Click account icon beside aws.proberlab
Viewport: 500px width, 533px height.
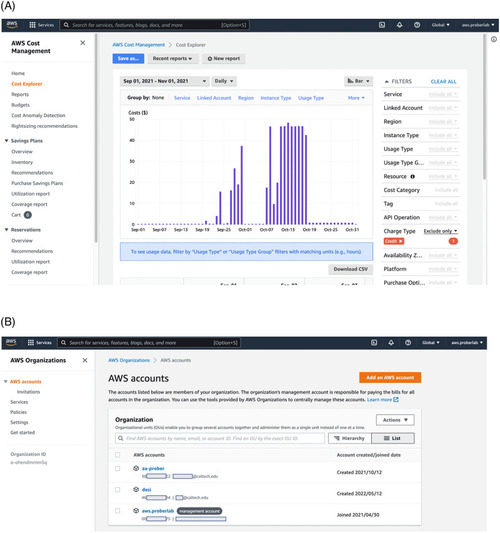click(136, 511)
